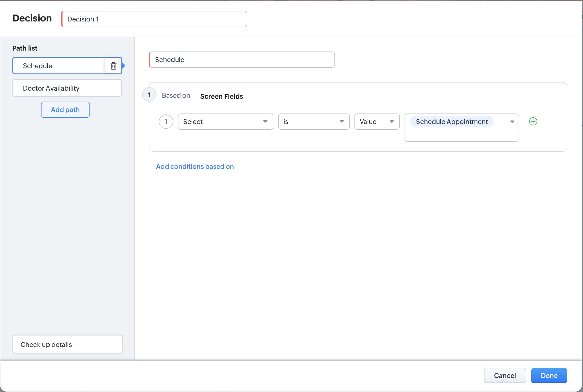This screenshot has width=583, height=392.
Task: Open the Select field dropdown
Action: (225, 122)
